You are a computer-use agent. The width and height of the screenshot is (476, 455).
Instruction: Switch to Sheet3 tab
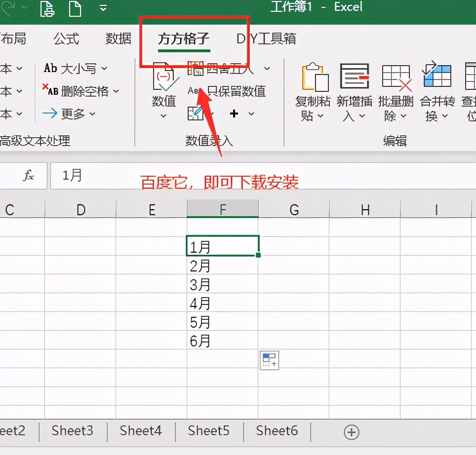point(73,431)
